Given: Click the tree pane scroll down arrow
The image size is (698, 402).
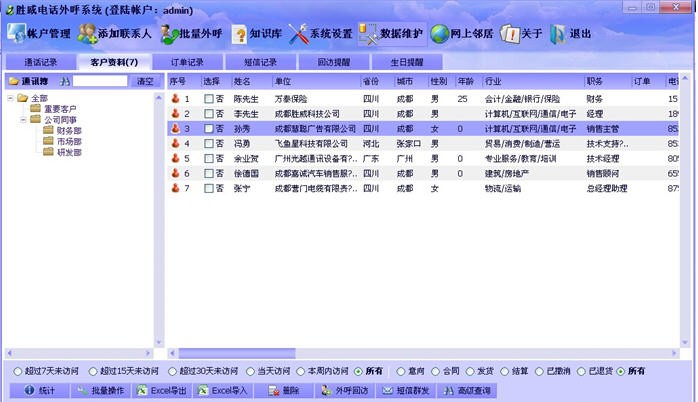Looking at the screenshot, I should click(159, 342).
